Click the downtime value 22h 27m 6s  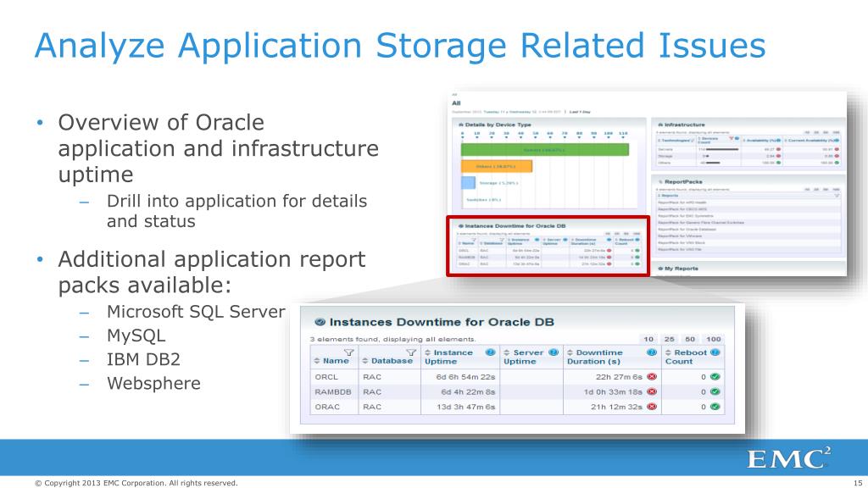tap(619, 377)
